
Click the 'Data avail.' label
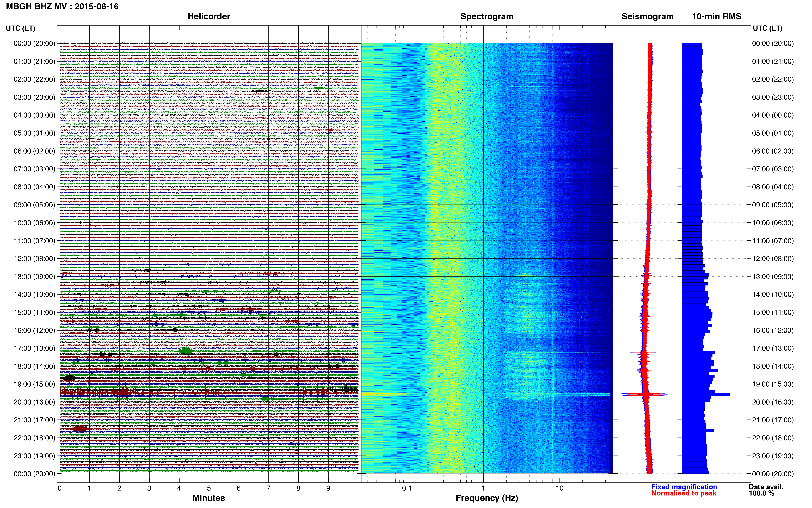[x=766, y=487]
